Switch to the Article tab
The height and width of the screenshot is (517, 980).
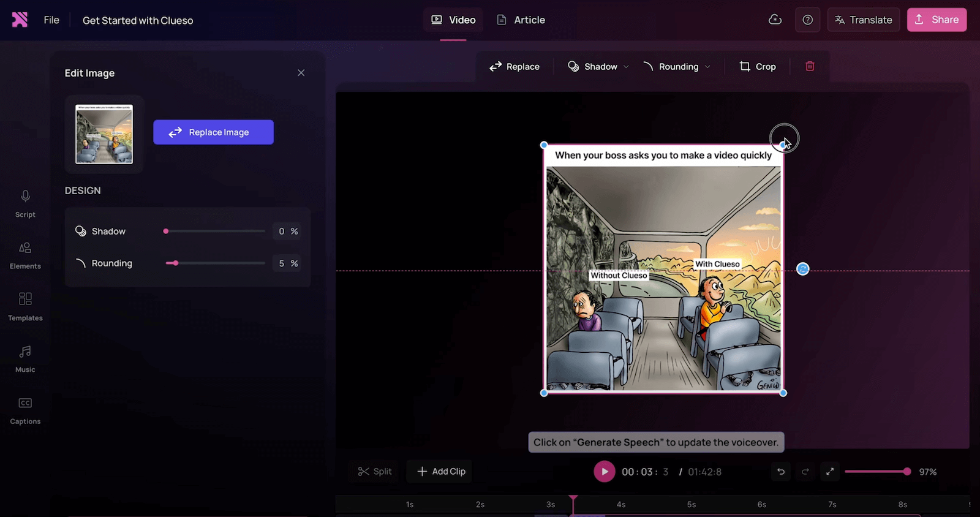pyautogui.click(x=521, y=20)
